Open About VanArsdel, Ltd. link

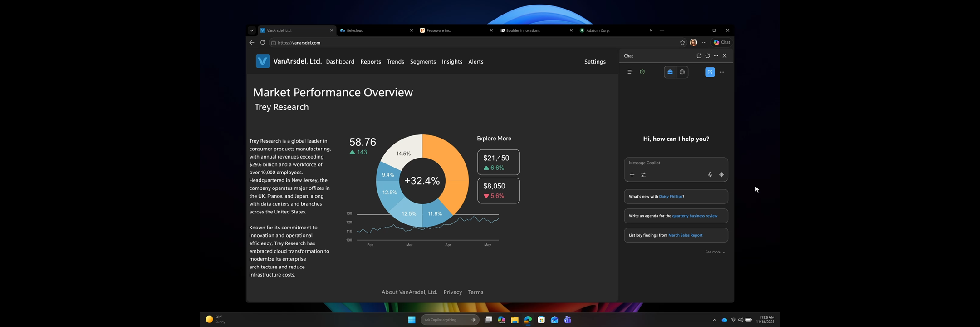[409, 292]
